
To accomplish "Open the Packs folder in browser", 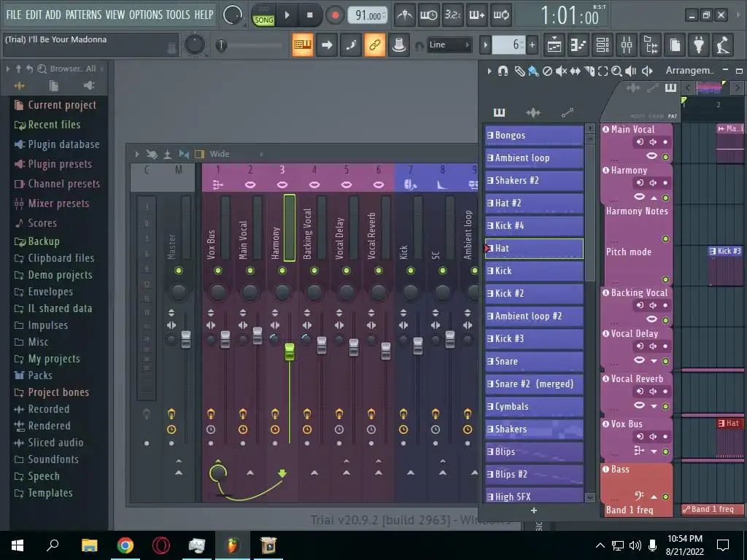I will (40, 376).
